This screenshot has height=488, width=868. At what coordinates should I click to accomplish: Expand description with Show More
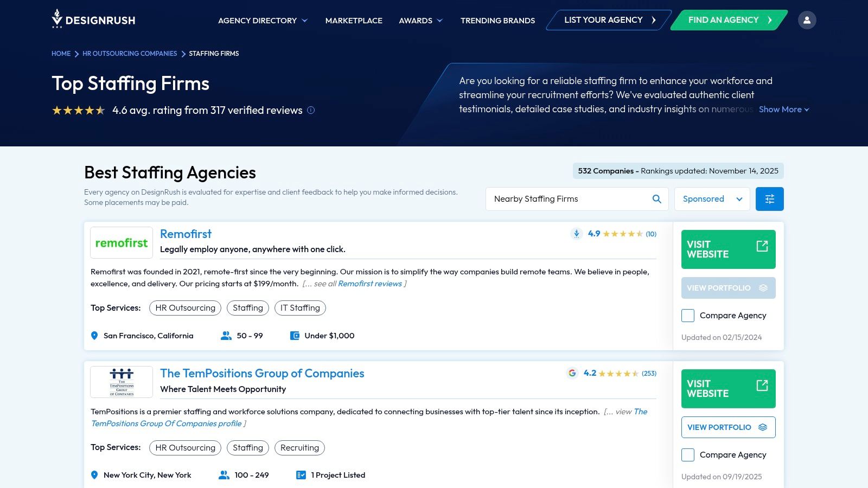(x=784, y=110)
